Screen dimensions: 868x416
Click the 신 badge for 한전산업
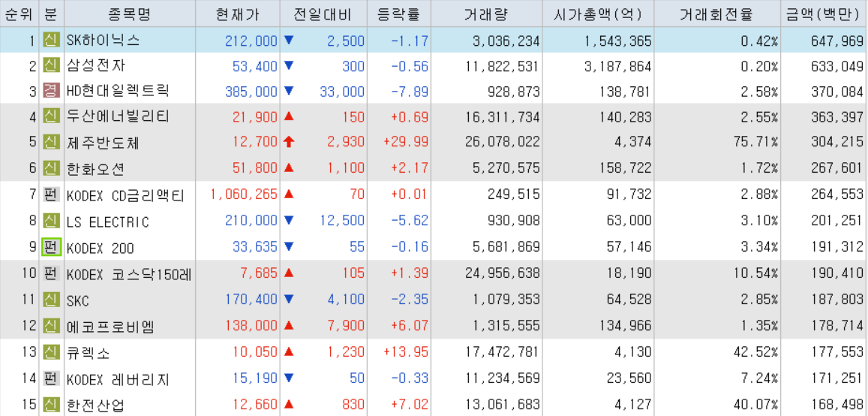click(51, 405)
